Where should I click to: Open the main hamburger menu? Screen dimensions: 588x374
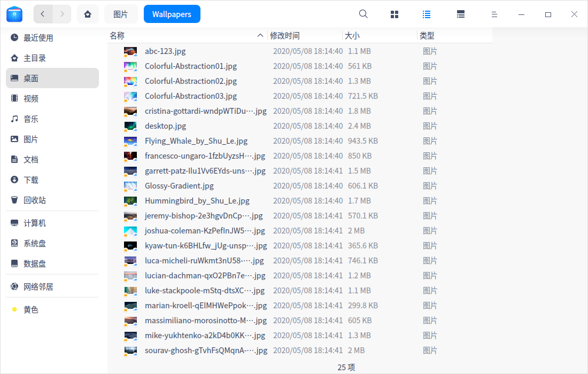494,14
